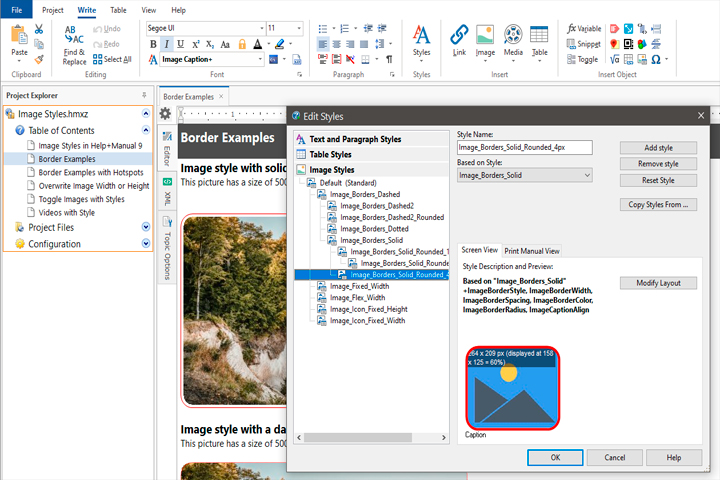Insert a Variable (fx)
The width and height of the screenshot is (720, 480).
[x=584, y=28]
